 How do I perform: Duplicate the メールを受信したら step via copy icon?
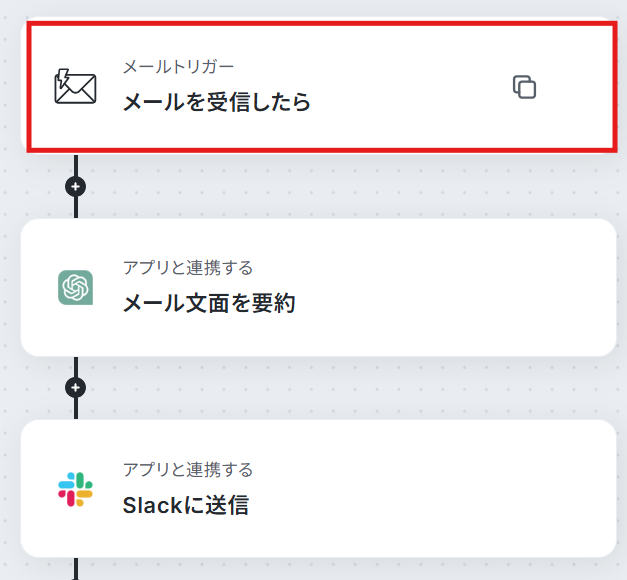[x=524, y=87]
